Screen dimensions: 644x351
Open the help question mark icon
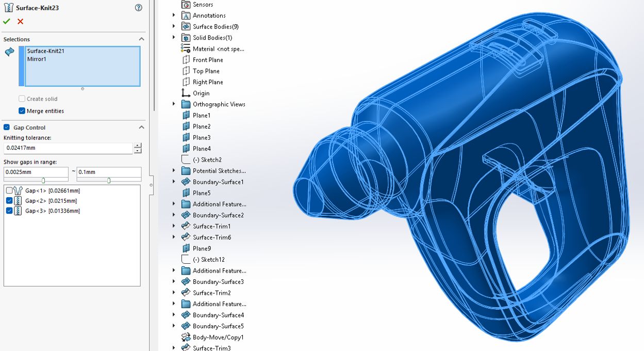coord(138,8)
